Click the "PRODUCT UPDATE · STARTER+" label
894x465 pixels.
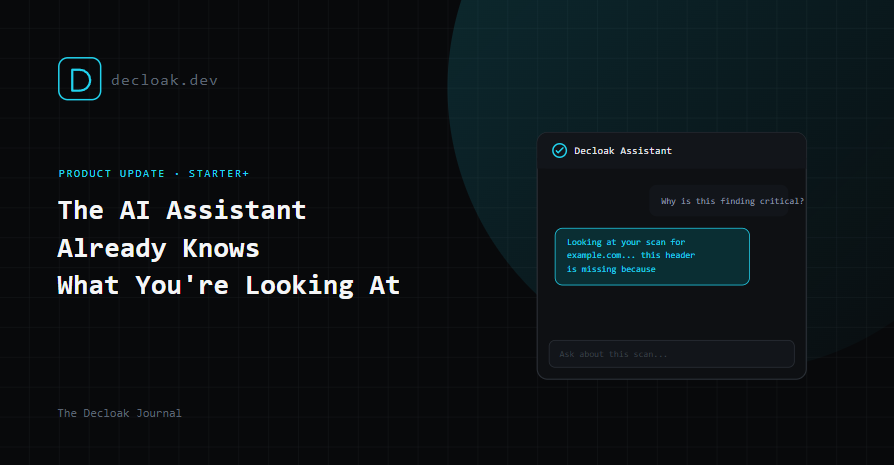tap(154, 173)
